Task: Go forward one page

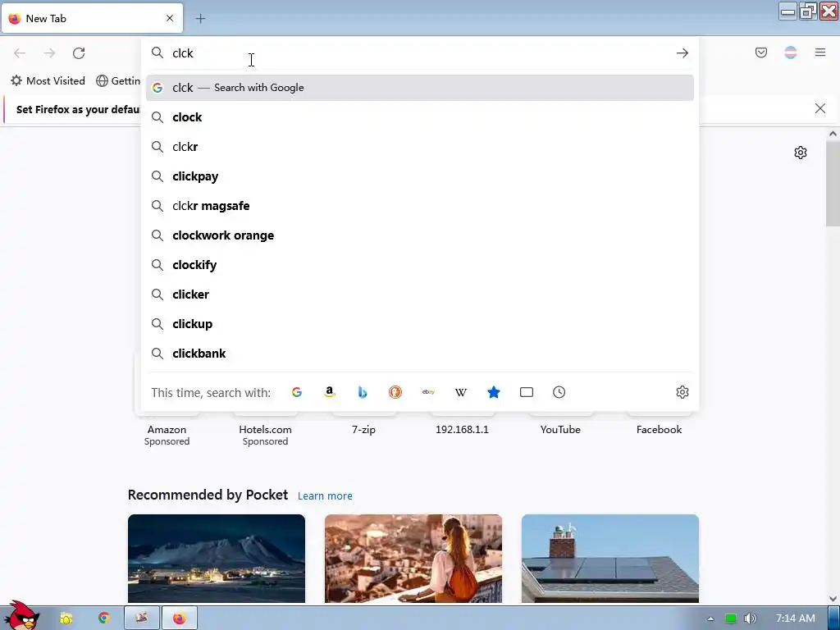Action: pos(49,53)
